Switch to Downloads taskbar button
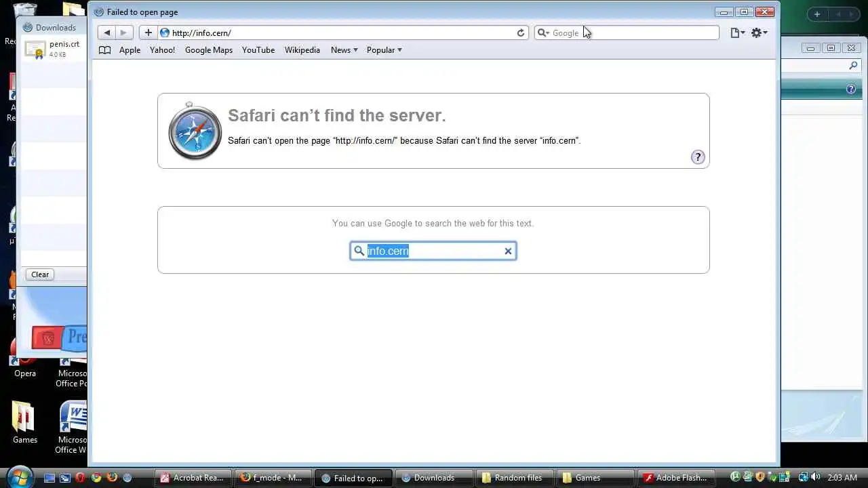The image size is (868, 488). (433, 478)
